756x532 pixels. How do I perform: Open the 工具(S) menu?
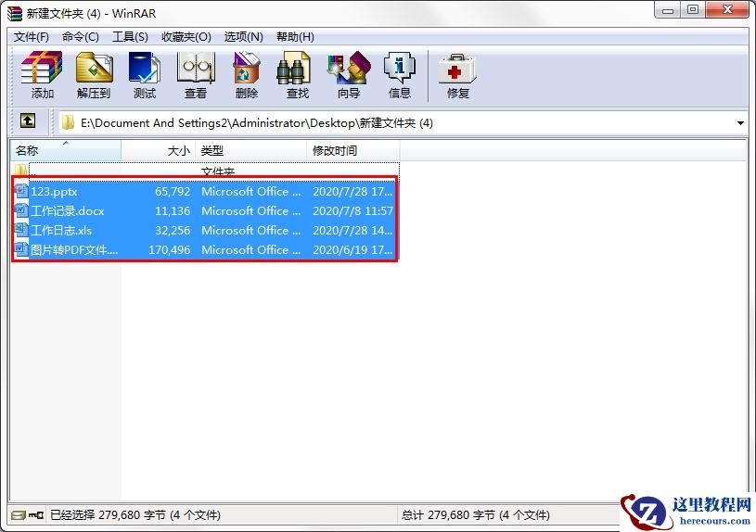point(130,37)
